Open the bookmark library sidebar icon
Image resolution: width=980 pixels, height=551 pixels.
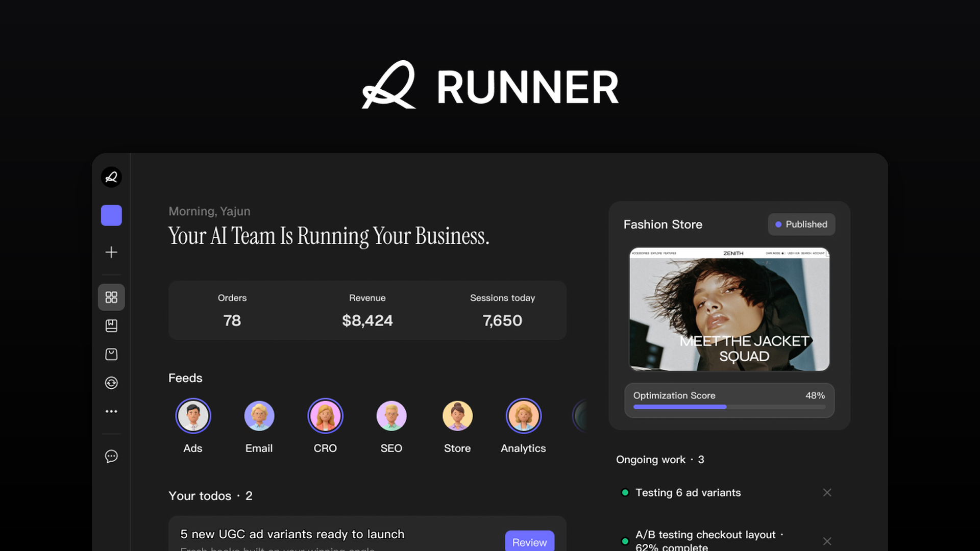point(111,325)
